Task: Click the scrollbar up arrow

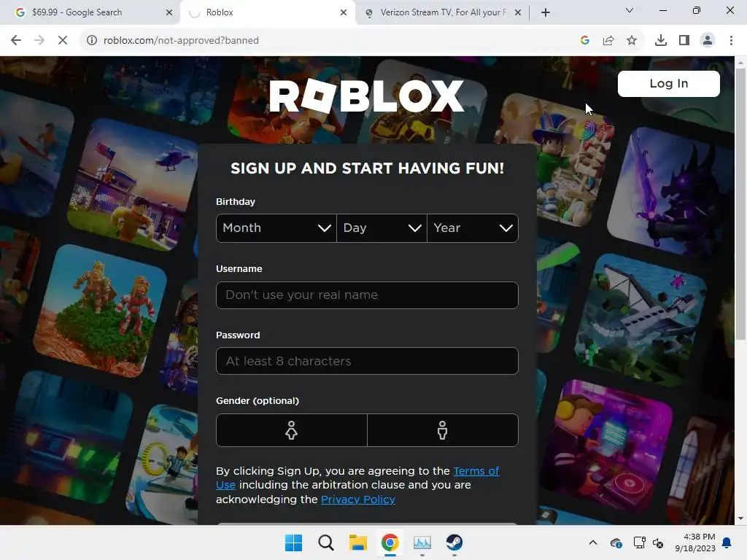Action: [x=740, y=63]
